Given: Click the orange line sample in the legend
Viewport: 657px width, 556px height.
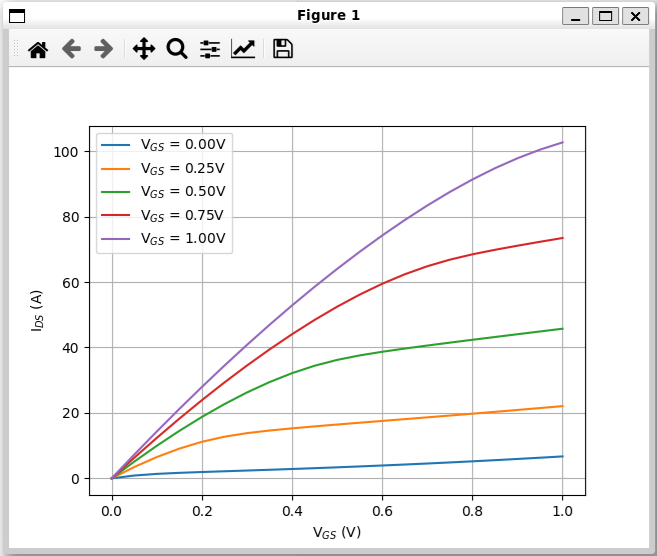Looking at the screenshot, I should tap(116, 168).
